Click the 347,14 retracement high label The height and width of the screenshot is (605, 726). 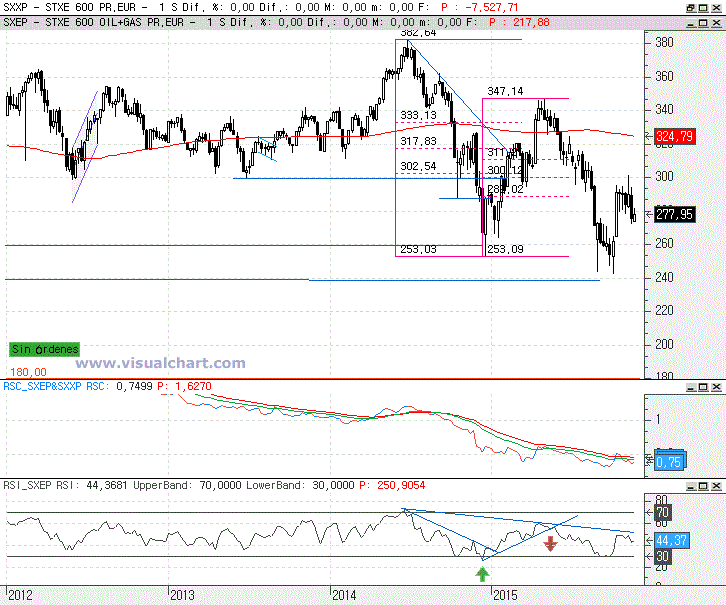tap(505, 91)
